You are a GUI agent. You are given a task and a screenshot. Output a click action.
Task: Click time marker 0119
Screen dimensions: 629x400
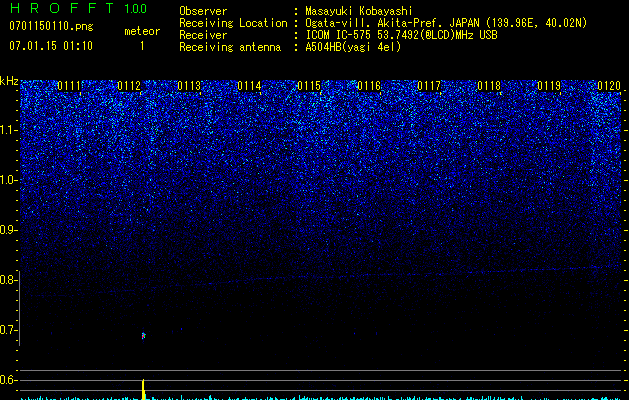coord(549,86)
